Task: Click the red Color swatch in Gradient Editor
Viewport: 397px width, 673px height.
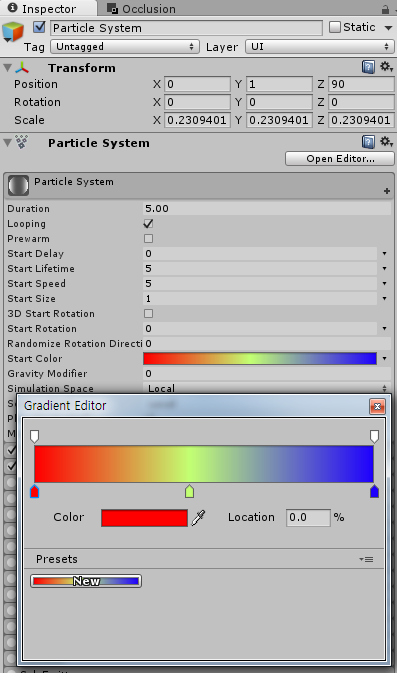Action: click(x=145, y=518)
